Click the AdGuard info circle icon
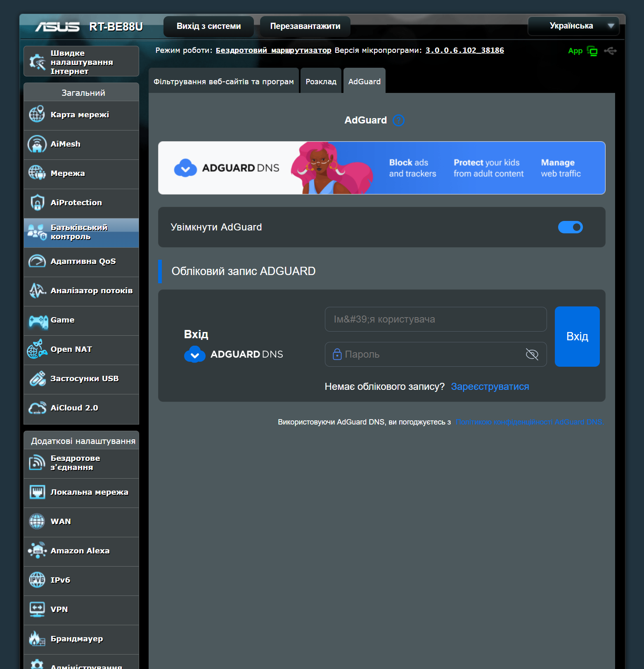The height and width of the screenshot is (669, 644). (398, 120)
